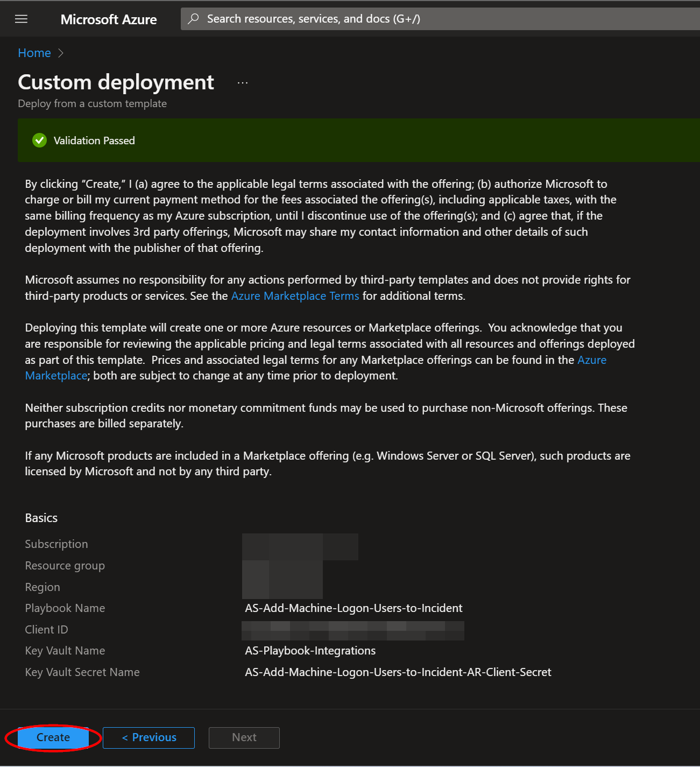Open the Azure portal hamburger menu
Viewport: 700px width, 767px height.
tap(21, 19)
